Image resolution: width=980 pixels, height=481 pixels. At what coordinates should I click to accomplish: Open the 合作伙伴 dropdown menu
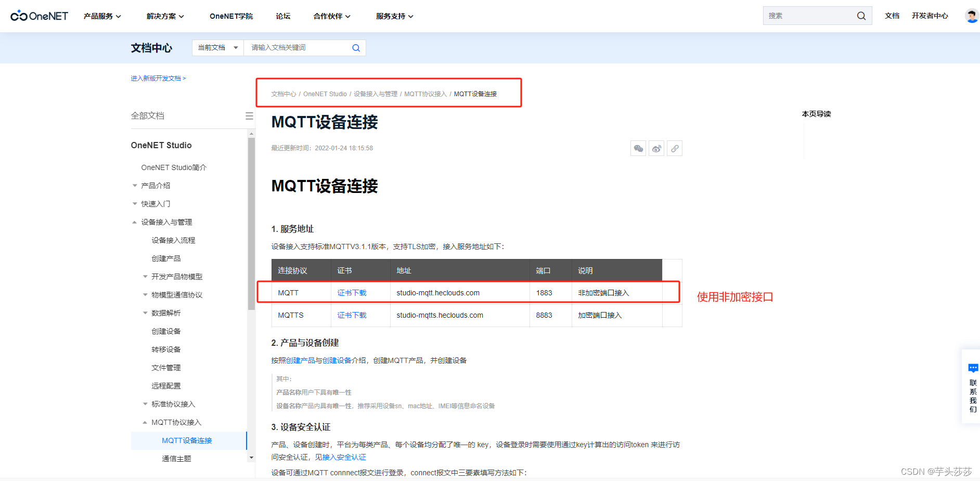(332, 16)
